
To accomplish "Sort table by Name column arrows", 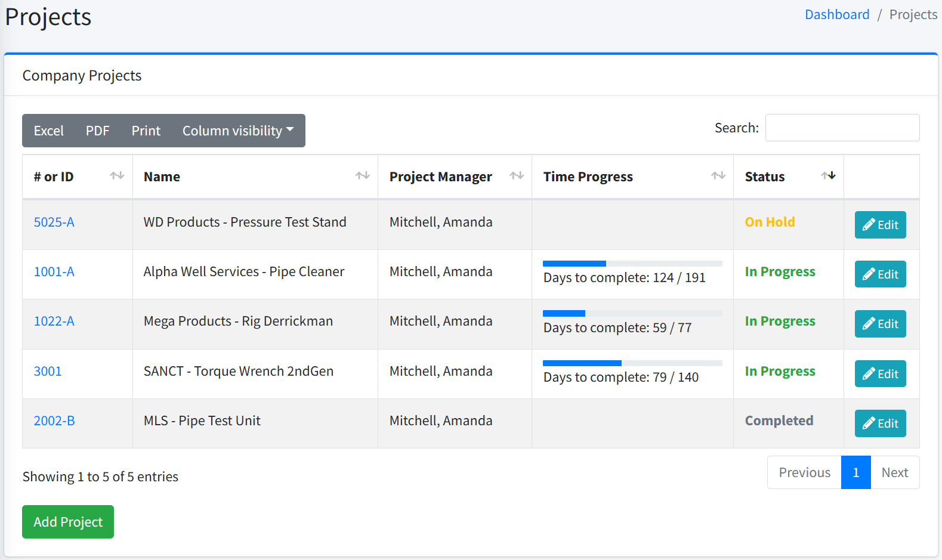I will tap(362, 176).
